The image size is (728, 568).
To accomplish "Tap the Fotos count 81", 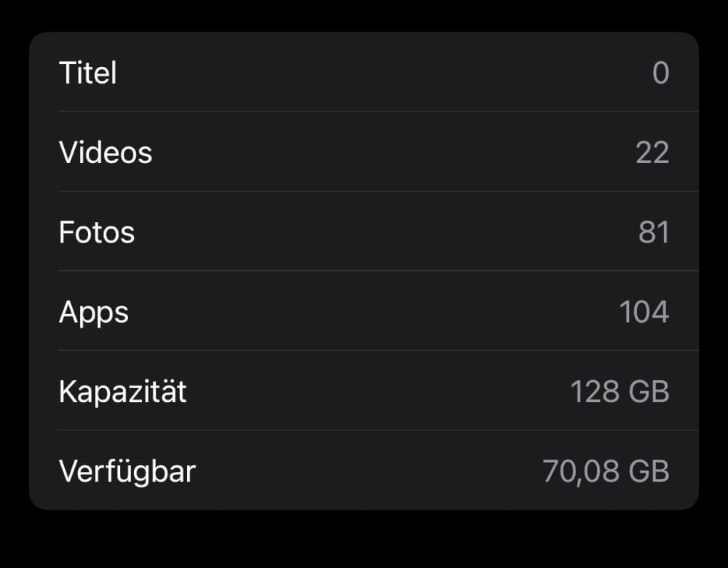I will click(654, 232).
